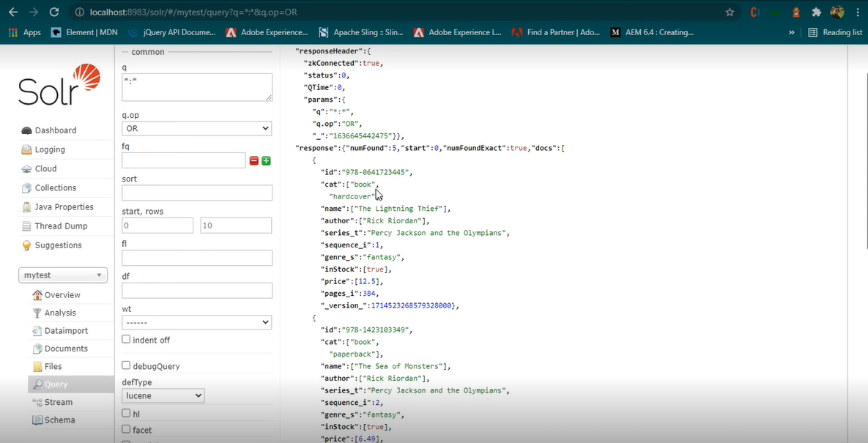Change the defType from lucene

pos(163,395)
